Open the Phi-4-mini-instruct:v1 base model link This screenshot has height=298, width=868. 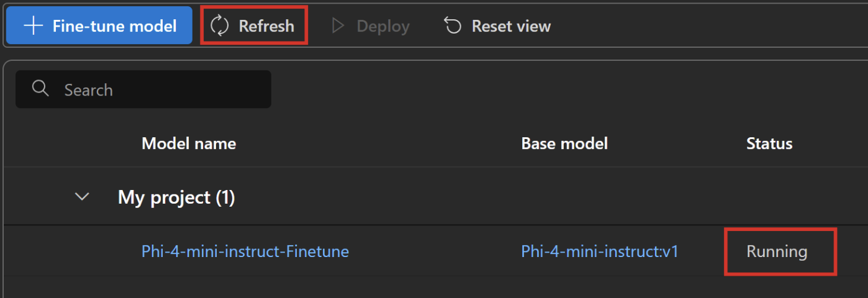[x=600, y=251]
